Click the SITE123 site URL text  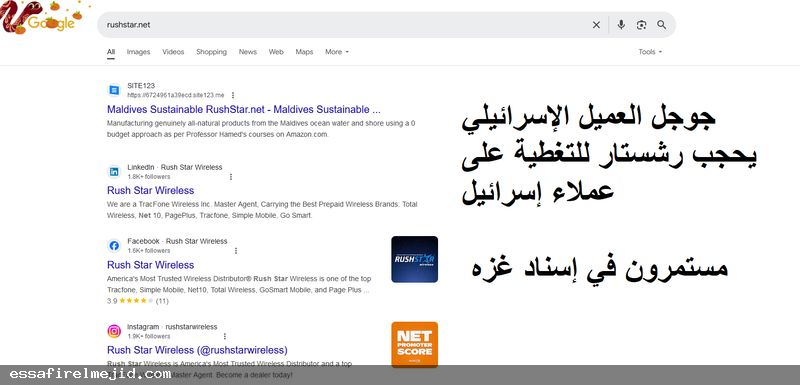tap(176, 95)
